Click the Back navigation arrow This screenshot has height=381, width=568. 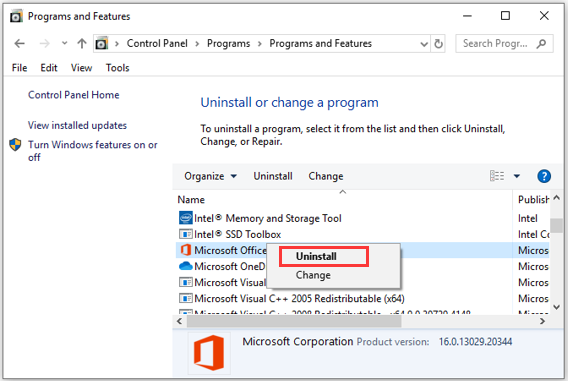[x=20, y=44]
